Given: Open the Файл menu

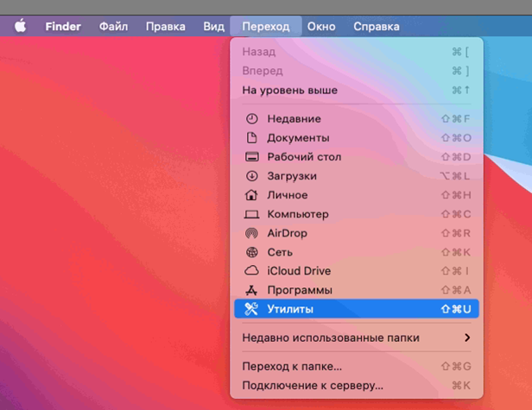Looking at the screenshot, I should click(x=113, y=26).
